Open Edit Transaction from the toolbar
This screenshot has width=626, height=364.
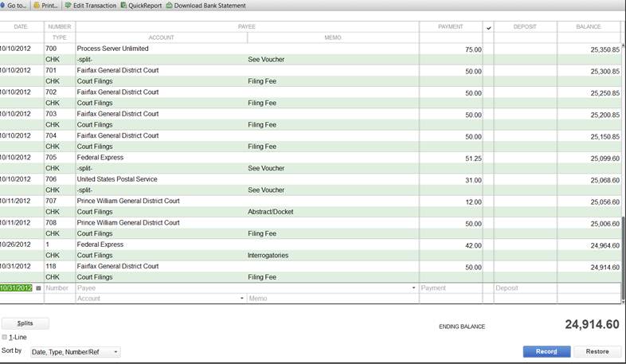tap(91, 6)
